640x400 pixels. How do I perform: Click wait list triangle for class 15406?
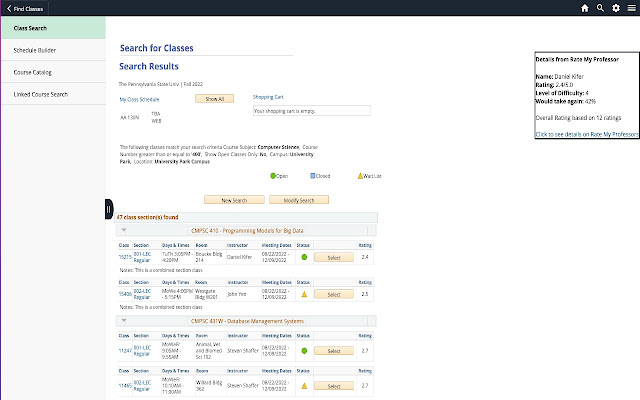pos(304,294)
